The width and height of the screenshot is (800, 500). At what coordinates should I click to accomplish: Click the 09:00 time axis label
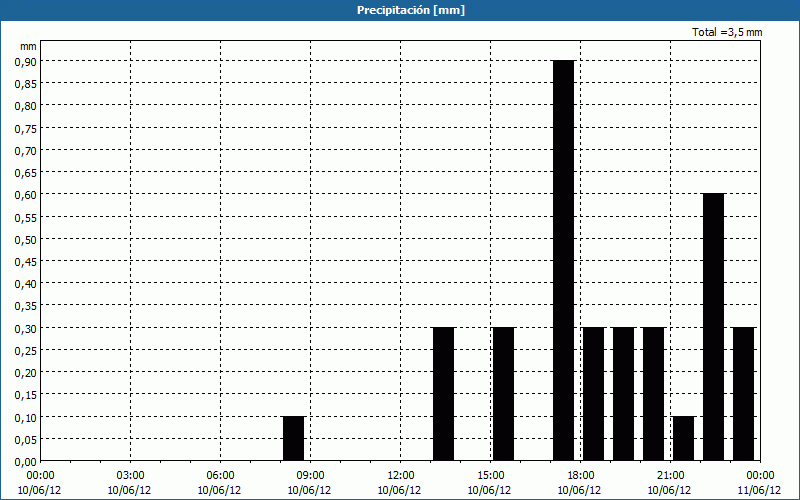point(310,476)
